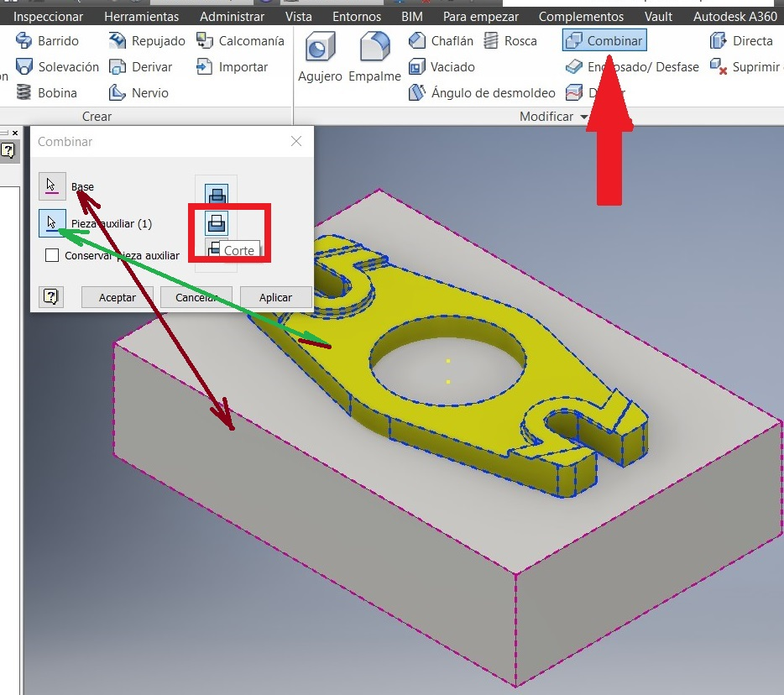Open the Administrar ribbon tab
This screenshot has width=784, height=695.
pyautogui.click(x=232, y=17)
